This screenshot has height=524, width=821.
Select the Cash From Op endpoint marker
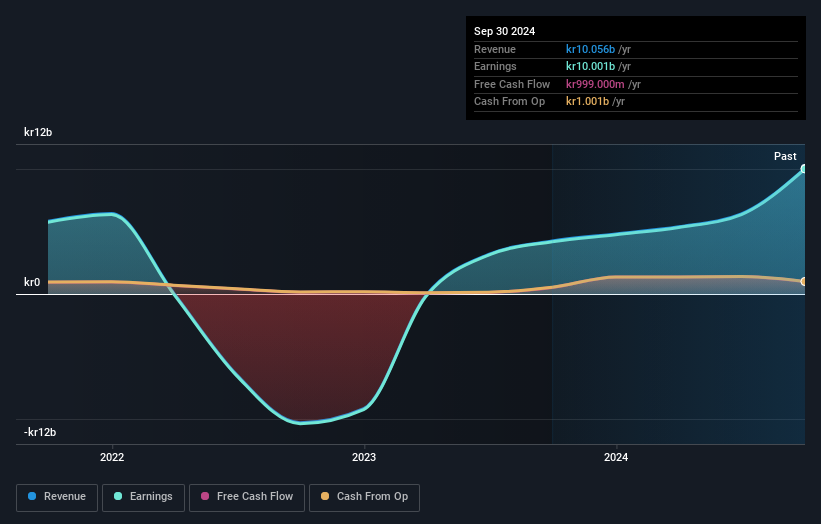click(804, 282)
